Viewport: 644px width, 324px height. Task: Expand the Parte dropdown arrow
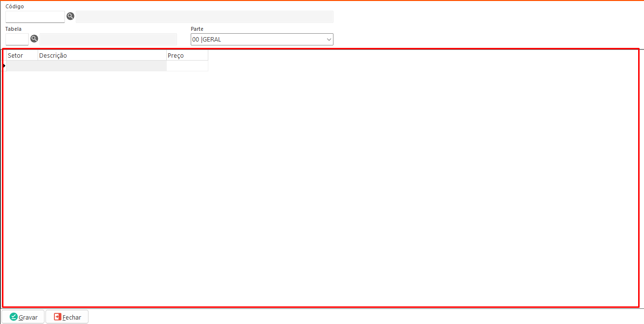[x=329, y=40]
